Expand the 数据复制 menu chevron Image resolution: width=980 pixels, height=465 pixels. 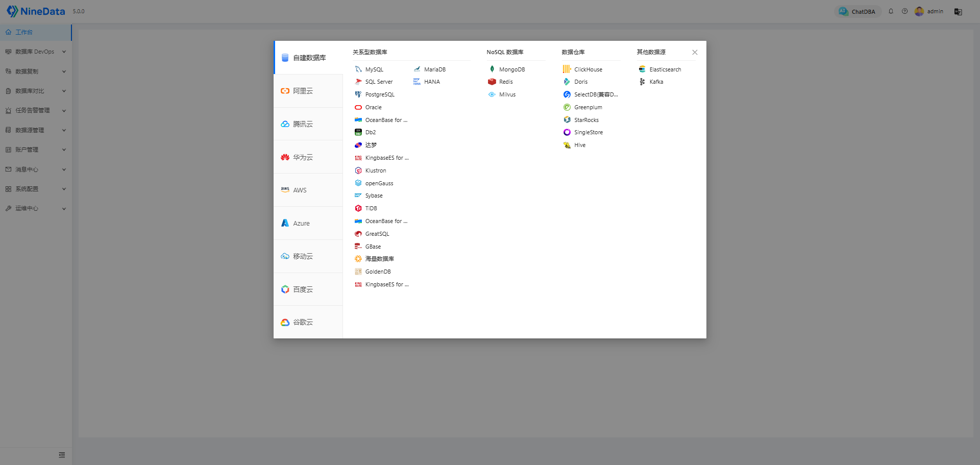point(64,71)
